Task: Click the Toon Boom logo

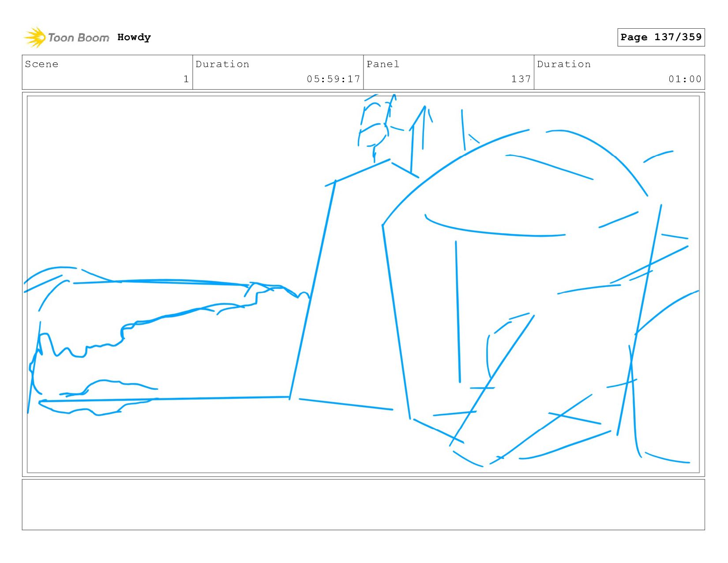Action: click(66, 38)
